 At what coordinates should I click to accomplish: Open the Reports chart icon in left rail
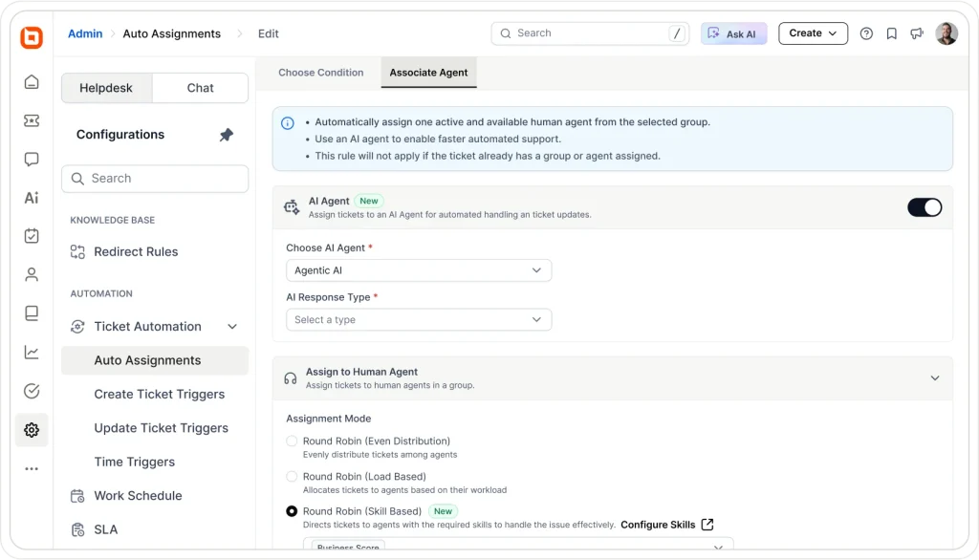point(32,352)
